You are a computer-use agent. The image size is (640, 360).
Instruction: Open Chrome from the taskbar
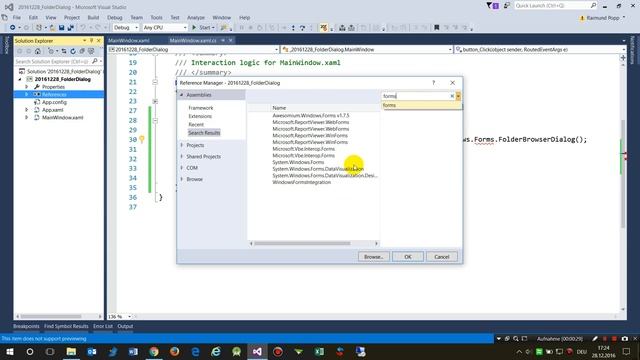coord(154,351)
